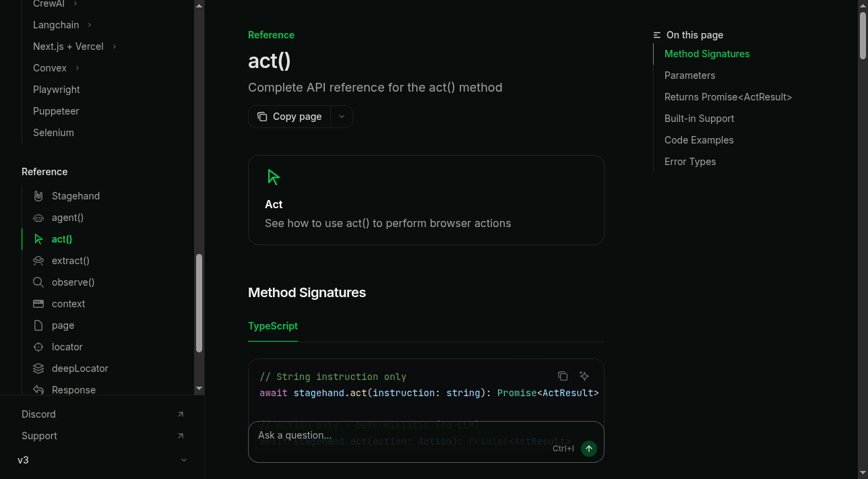The height and width of the screenshot is (479, 868).
Task: Open the v3 version selector dropdown
Action: (102, 460)
